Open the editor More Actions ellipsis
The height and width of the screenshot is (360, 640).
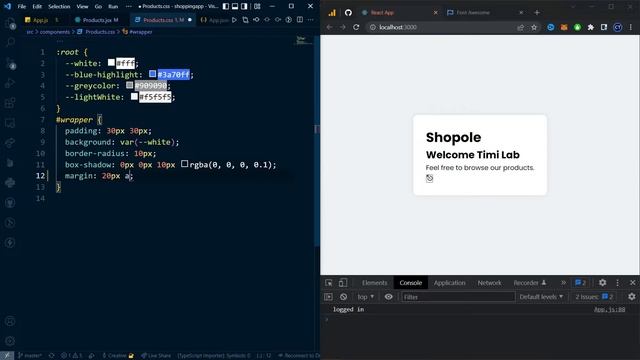pyautogui.click(x=311, y=20)
